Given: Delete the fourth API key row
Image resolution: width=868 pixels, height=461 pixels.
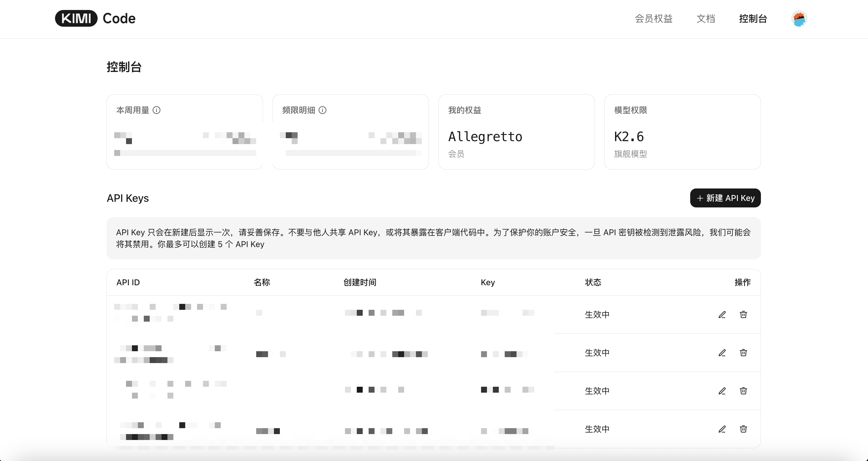Looking at the screenshot, I should 743,429.
